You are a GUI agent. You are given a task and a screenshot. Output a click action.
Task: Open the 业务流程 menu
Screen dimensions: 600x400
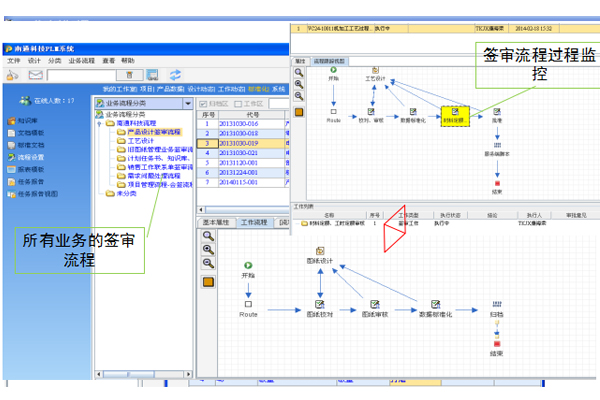tap(82, 60)
